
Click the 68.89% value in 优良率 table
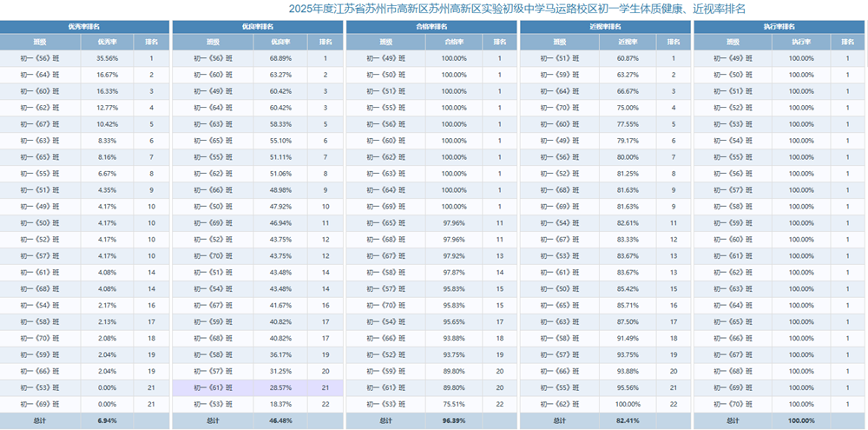click(x=280, y=58)
